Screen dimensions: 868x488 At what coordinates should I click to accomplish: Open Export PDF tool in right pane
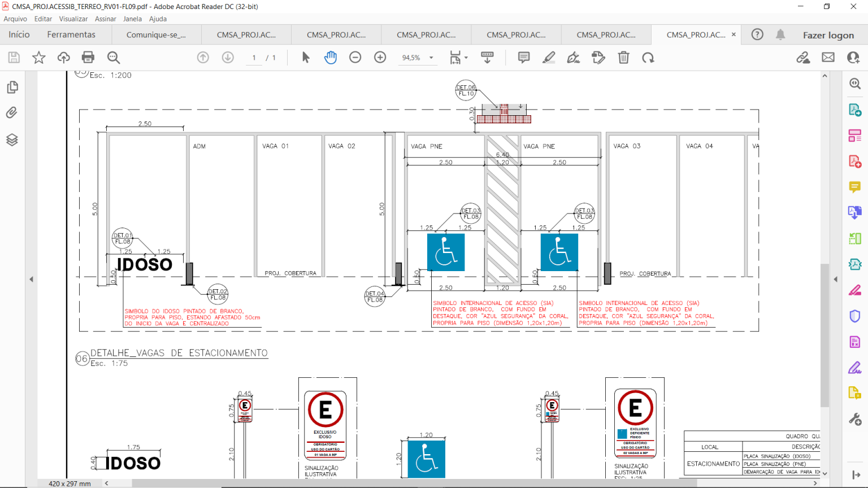[x=855, y=110]
